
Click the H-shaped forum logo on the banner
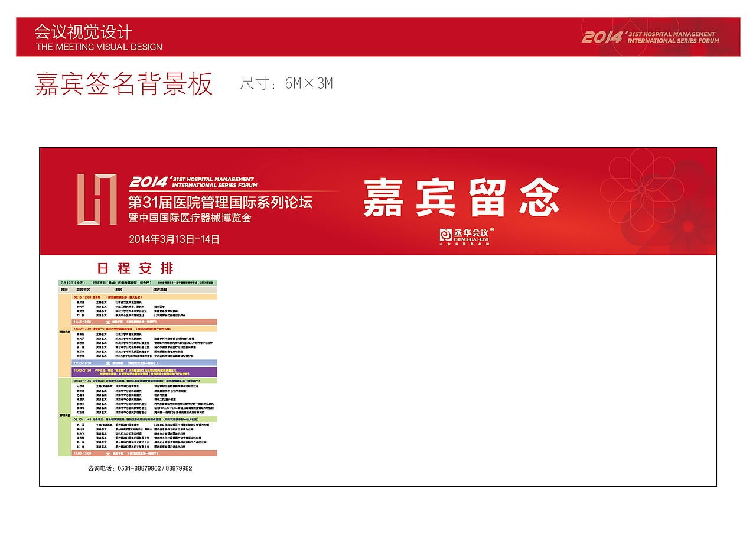97,199
